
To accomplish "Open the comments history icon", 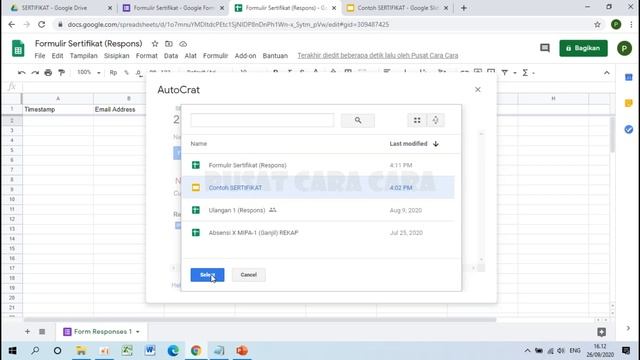I will pos(544,48).
